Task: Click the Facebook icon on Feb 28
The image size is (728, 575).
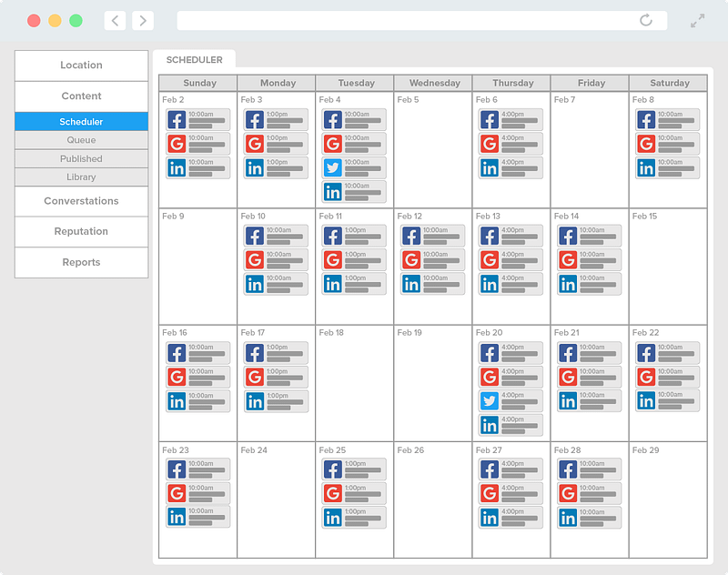Action: (568, 469)
